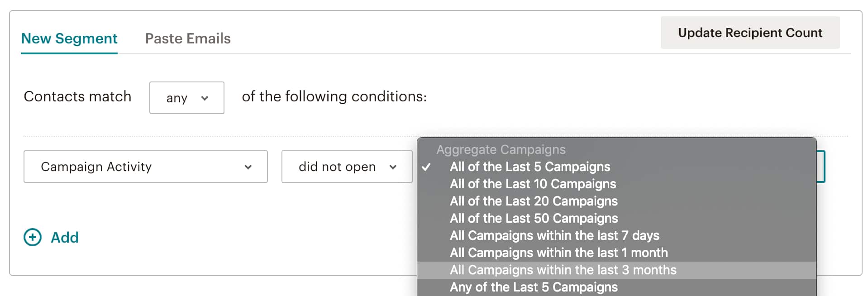Image resolution: width=868 pixels, height=296 pixels.
Task: Open the any match condition dropdown
Action: [186, 98]
